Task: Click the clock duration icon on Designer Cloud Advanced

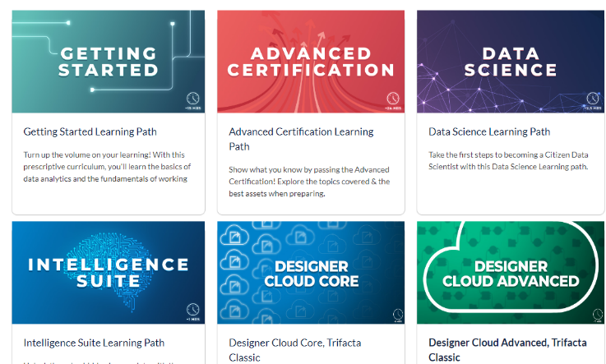Action: point(598,314)
